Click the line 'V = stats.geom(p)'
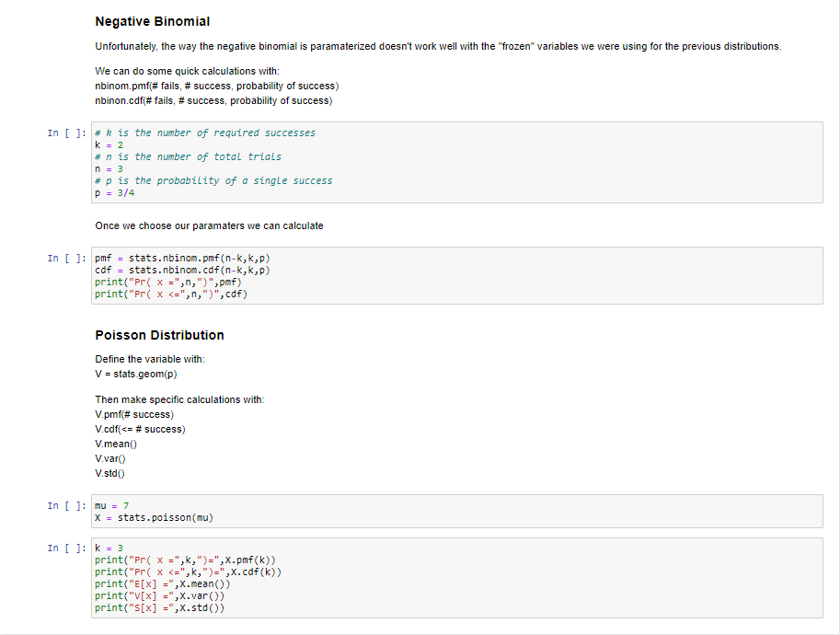 coord(135,374)
